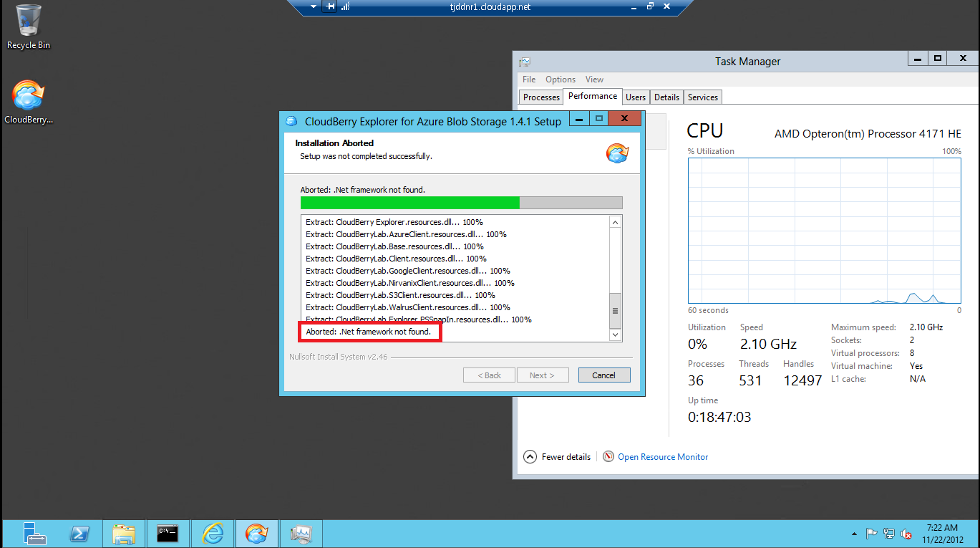Show hidden system tray icons
This screenshot has height=548, width=980.
coord(854,534)
